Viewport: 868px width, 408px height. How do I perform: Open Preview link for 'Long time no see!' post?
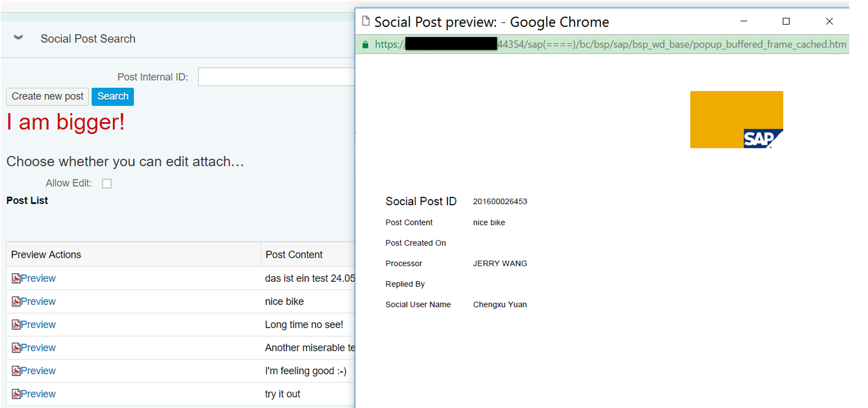coord(38,324)
